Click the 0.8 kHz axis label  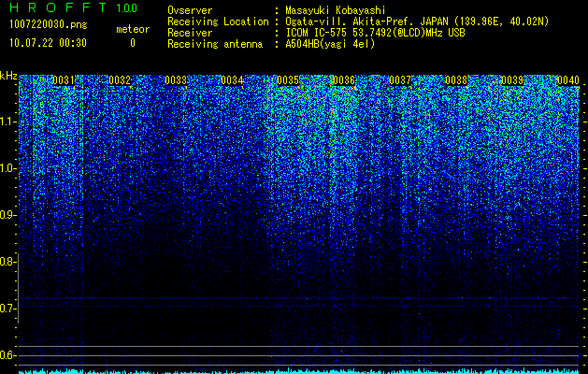[7, 262]
